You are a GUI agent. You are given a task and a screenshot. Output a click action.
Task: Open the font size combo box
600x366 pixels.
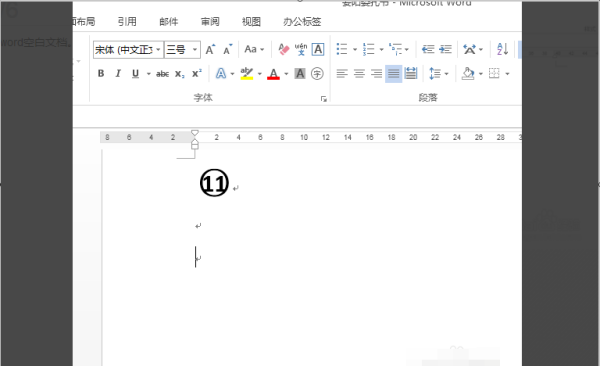tap(182, 50)
